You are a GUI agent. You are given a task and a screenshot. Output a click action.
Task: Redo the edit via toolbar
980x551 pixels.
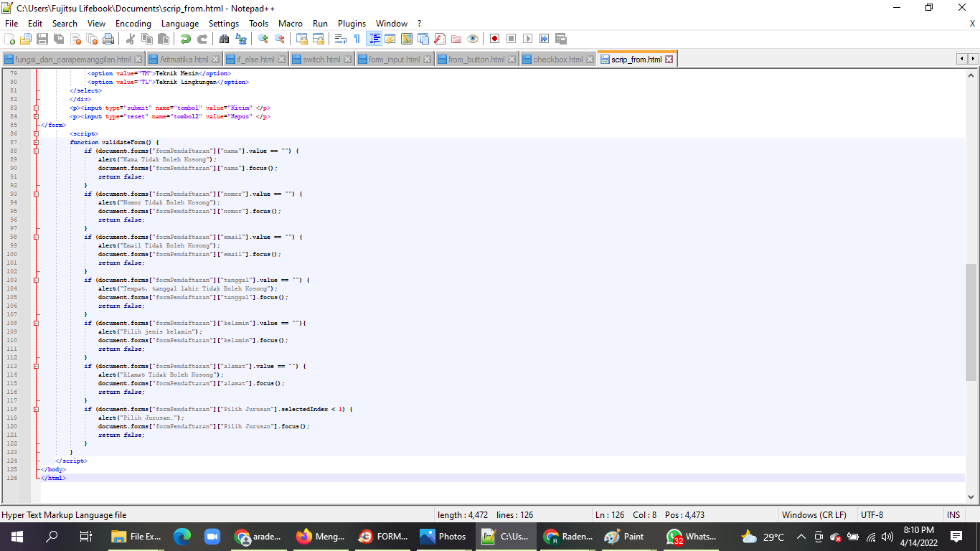click(x=202, y=39)
